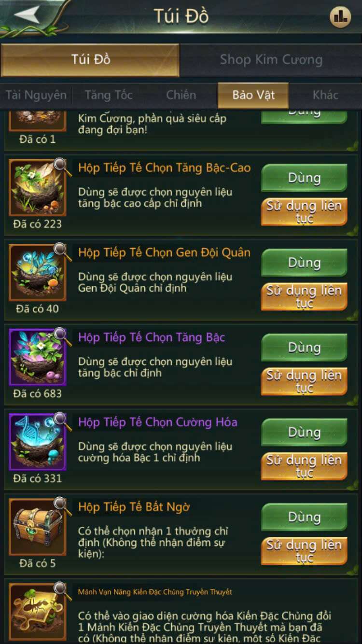Use the Hộp Tiếp Tế Chọn Tăng Bậc box
362x644 pixels.
pyautogui.click(x=304, y=348)
